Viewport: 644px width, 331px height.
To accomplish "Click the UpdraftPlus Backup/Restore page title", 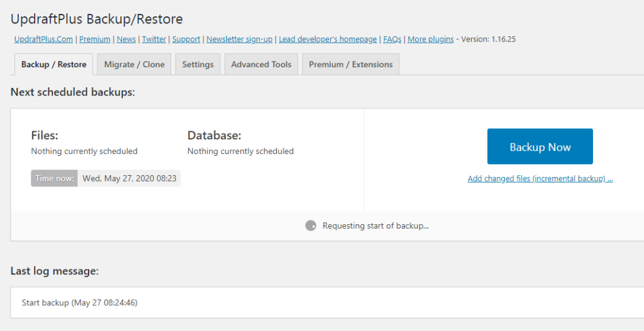I will click(96, 19).
